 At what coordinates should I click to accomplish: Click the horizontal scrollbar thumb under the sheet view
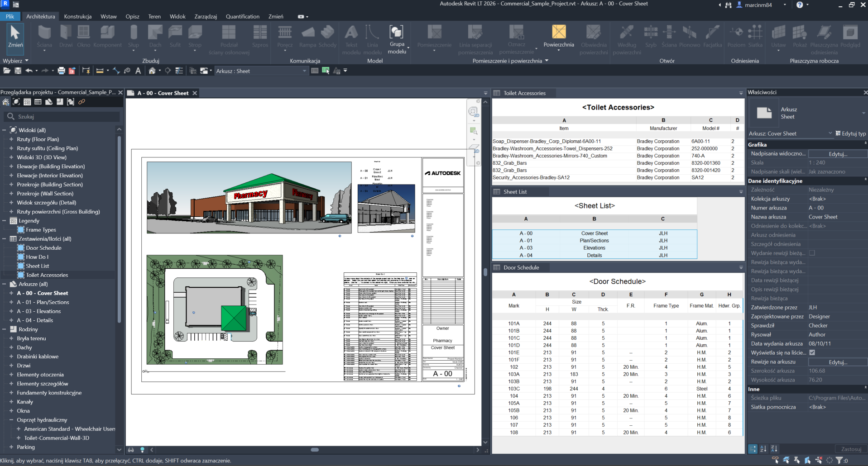pyautogui.click(x=315, y=450)
